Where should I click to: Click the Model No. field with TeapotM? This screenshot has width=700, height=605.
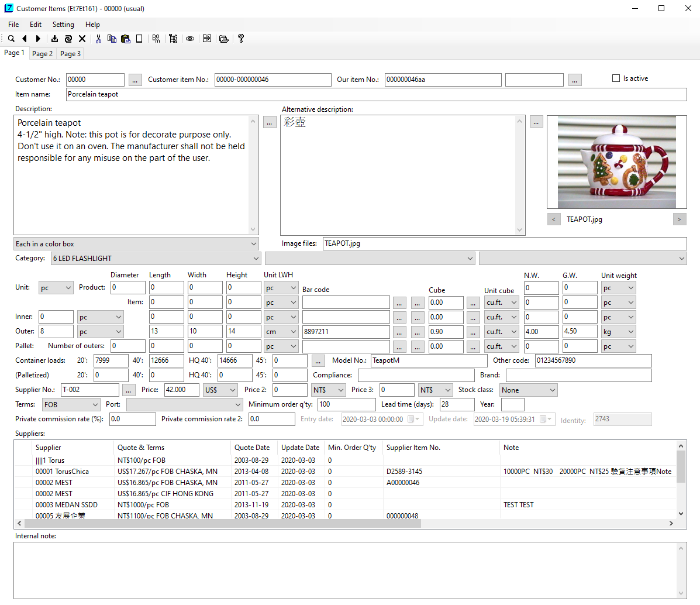pyautogui.click(x=429, y=360)
